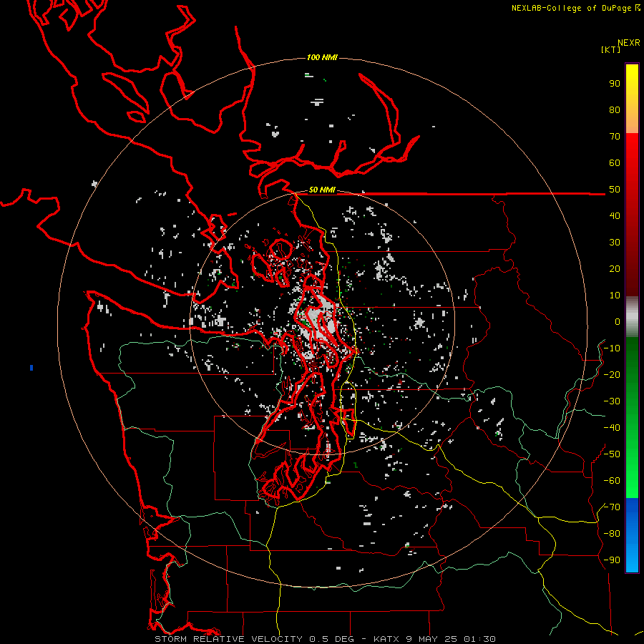Click the isolated blue pixel at far left

(31, 368)
